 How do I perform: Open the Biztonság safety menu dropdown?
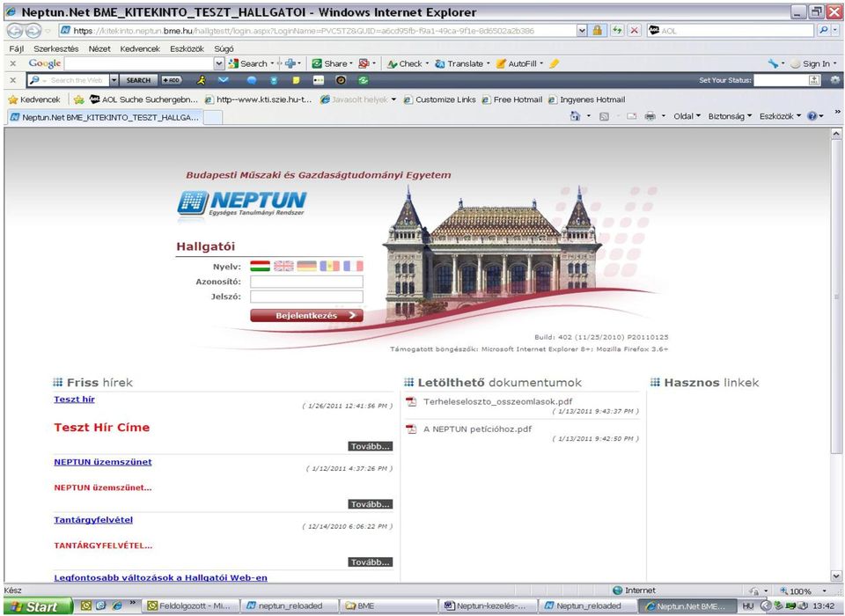(x=730, y=116)
